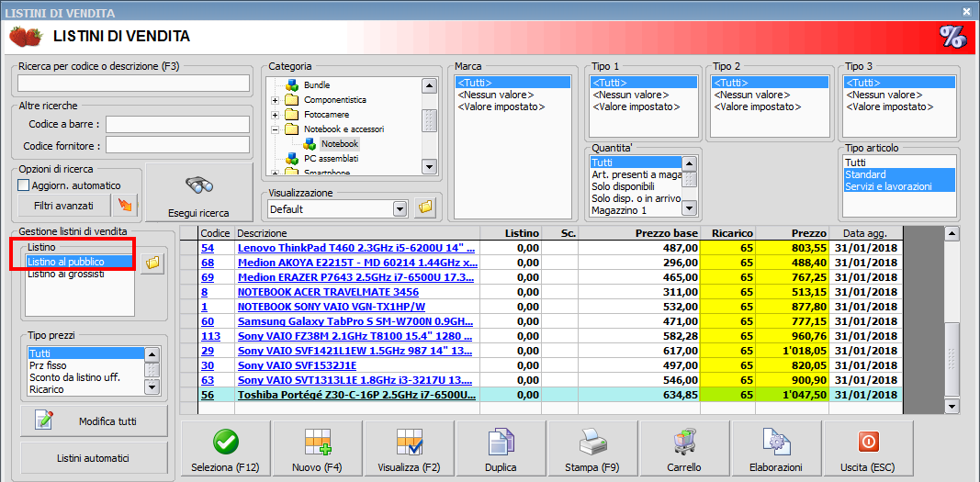Click Seleziona (F12) green check button
The width and height of the screenshot is (980, 482).
tap(225, 448)
